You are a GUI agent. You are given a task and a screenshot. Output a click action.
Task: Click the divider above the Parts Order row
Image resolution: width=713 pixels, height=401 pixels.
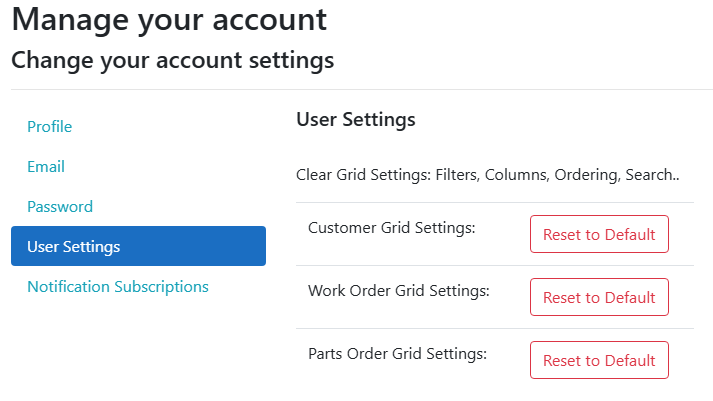(495, 329)
